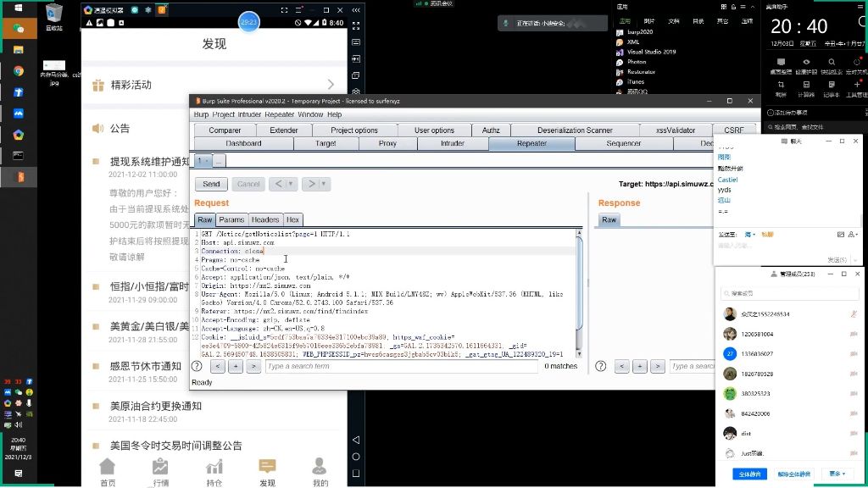Go to previous request with back arrow

click(278, 184)
